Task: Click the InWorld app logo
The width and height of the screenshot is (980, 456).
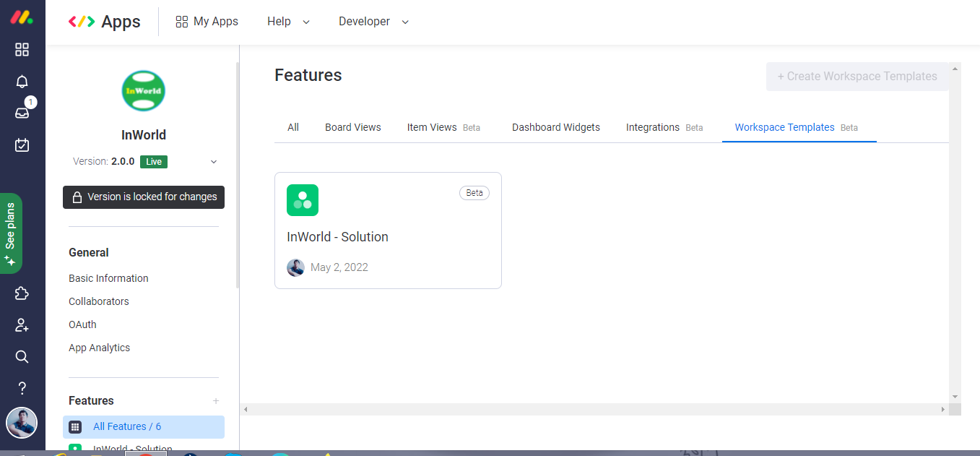Action: (x=143, y=91)
